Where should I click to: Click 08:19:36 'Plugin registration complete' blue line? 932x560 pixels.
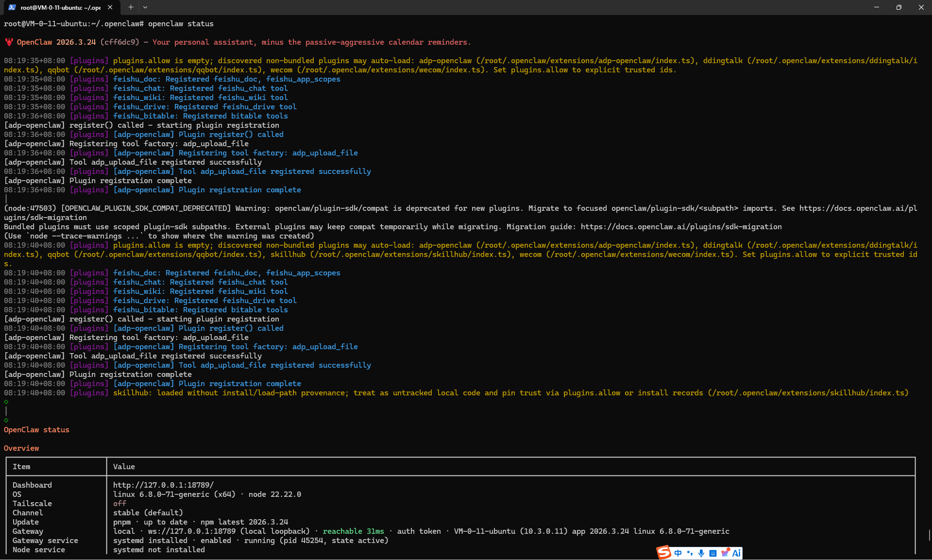(x=153, y=190)
